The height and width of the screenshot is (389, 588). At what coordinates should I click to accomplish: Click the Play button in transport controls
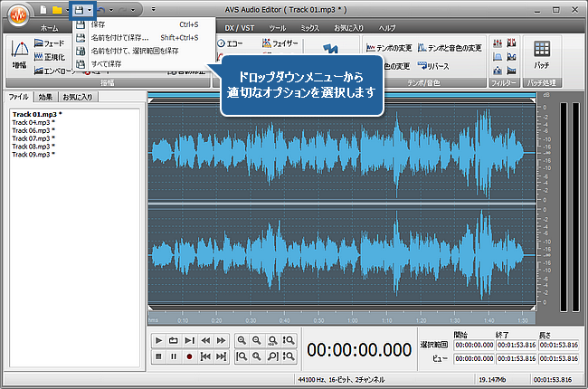(159, 340)
